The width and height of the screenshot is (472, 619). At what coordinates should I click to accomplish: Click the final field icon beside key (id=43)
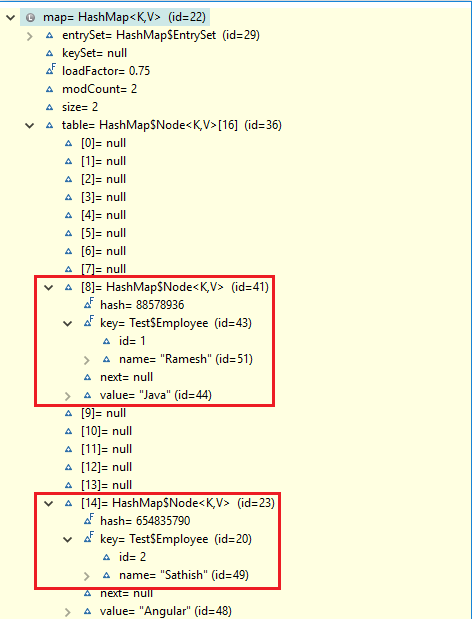89,322
